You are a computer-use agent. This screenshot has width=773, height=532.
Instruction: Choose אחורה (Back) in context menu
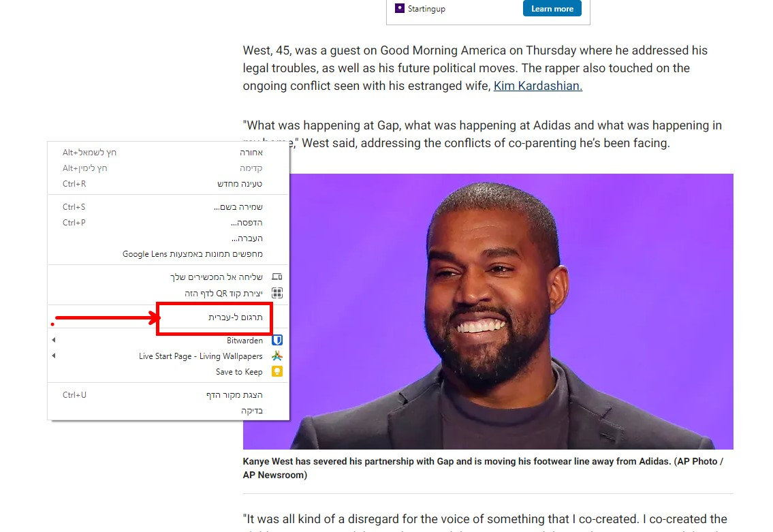168,153
